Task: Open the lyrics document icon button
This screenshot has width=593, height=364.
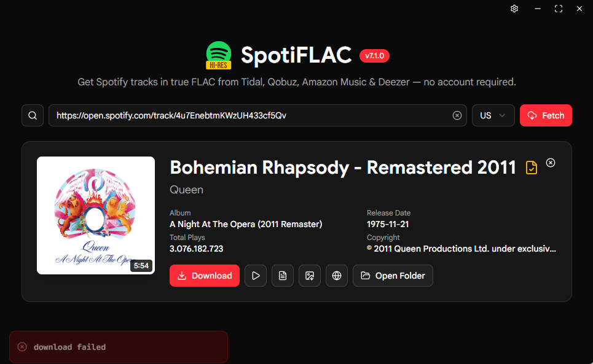Action: (x=283, y=276)
